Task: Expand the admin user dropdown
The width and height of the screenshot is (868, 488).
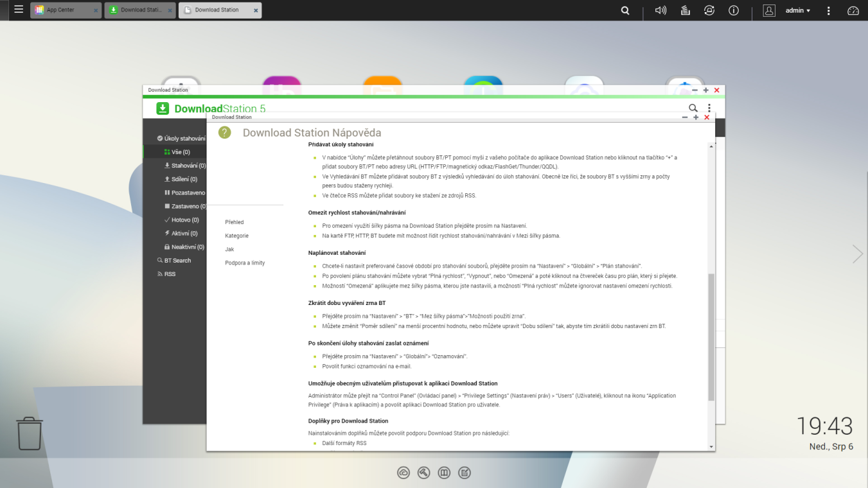Action: coord(798,10)
